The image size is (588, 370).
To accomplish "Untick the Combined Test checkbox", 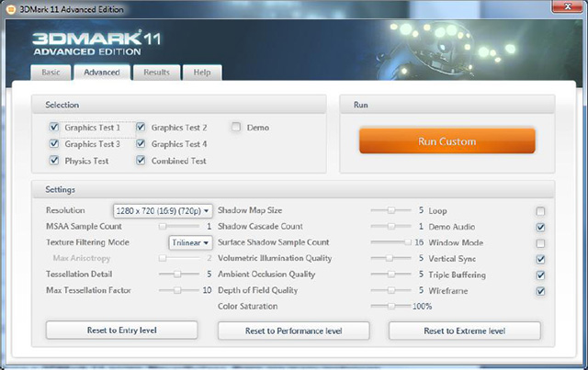I will tap(141, 161).
